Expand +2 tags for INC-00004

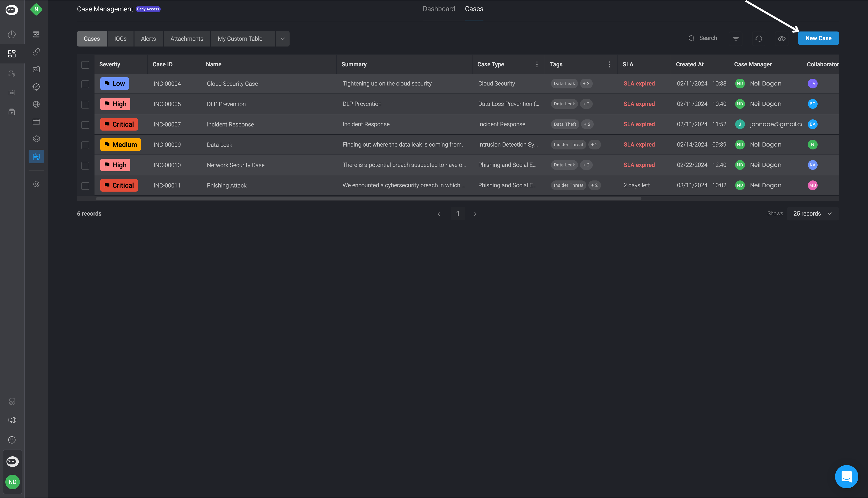(586, 84)
